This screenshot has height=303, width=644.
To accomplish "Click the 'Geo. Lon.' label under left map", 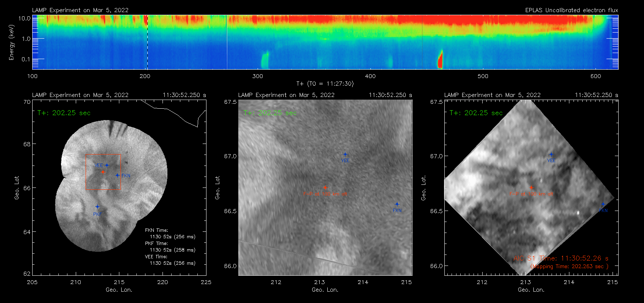I will (119, 290).
